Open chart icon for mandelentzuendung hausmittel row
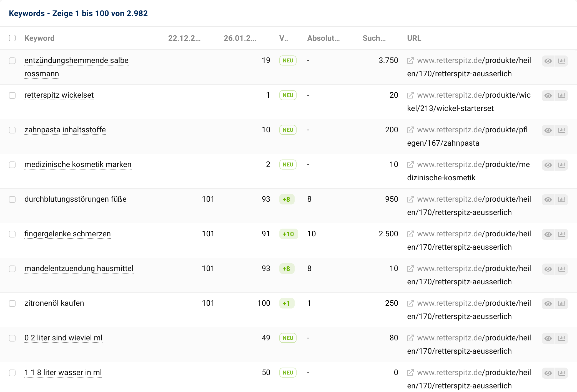The image size is (577, 392). click(x=561, y=269)
